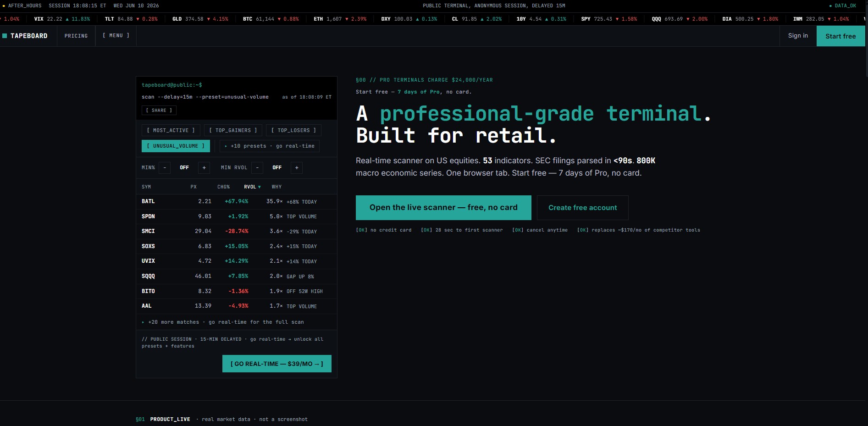Viewport: 868px width, 426px height.
Task: Click TLT ticker in top tape
Action: [x=131, y=19]
